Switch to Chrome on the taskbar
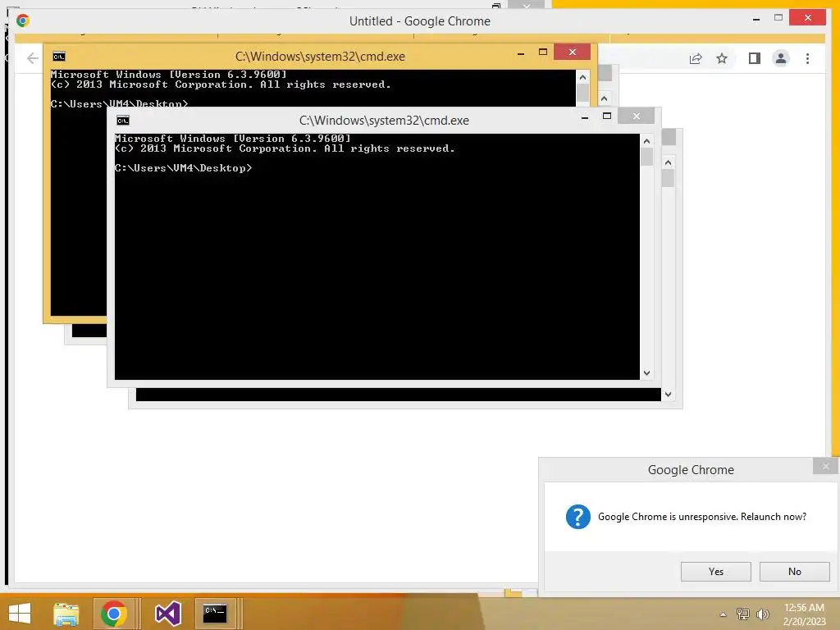Screen dimensions: 840x630 113,614
